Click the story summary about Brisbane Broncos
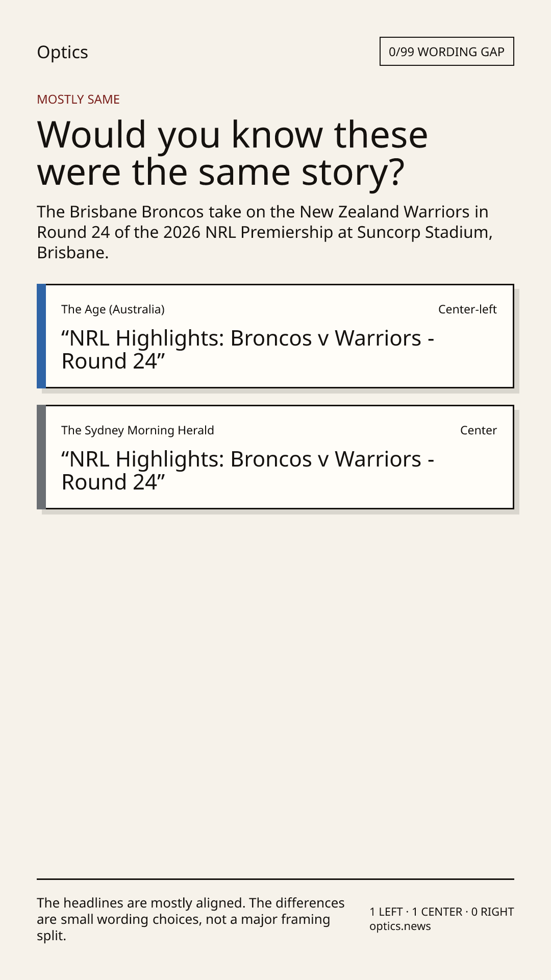Viewport: 551px width, 980px height. (x=265, y=232)
